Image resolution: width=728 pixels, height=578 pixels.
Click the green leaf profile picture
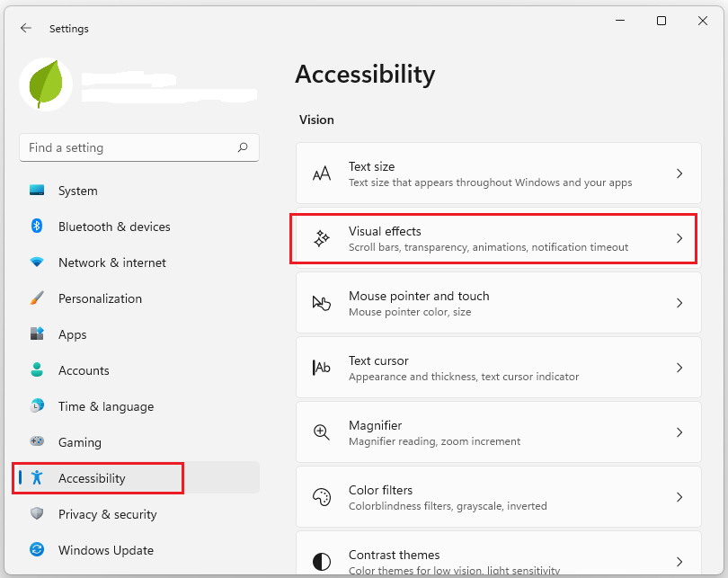46,84
